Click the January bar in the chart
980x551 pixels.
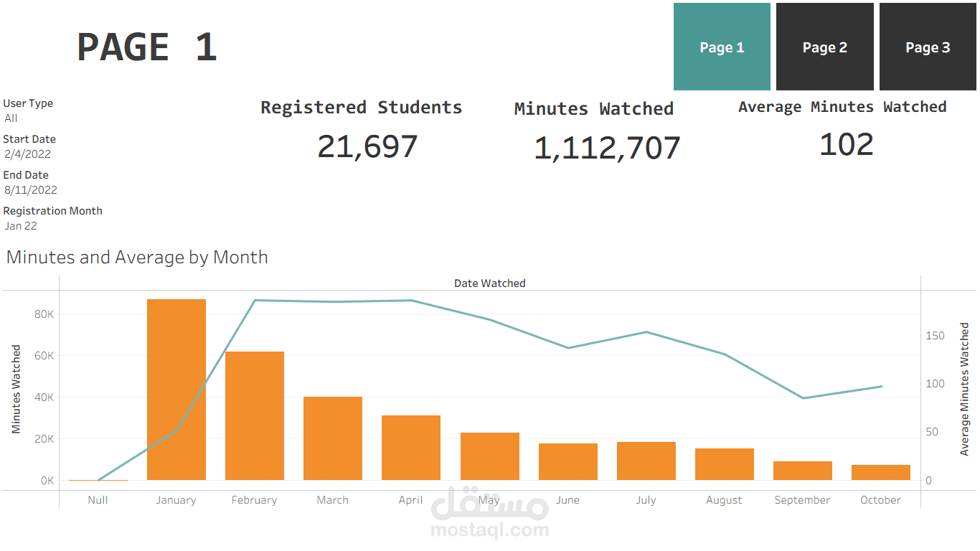(x=176, y=387)
